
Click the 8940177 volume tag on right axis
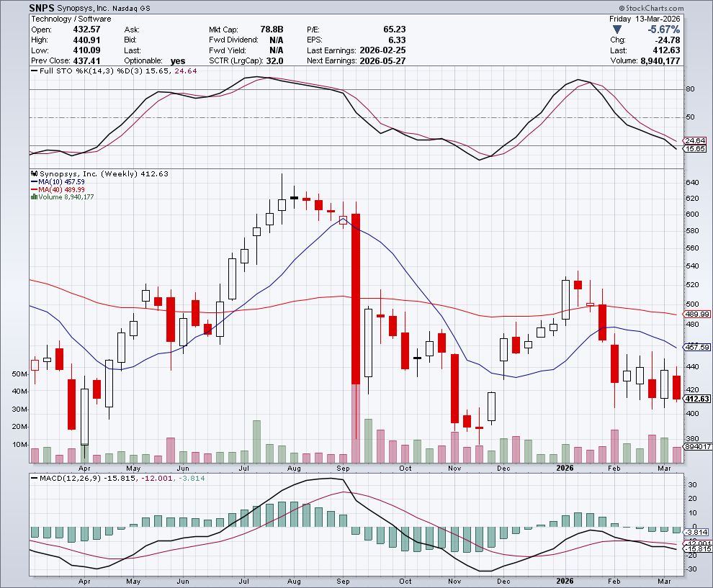[698, 447]
